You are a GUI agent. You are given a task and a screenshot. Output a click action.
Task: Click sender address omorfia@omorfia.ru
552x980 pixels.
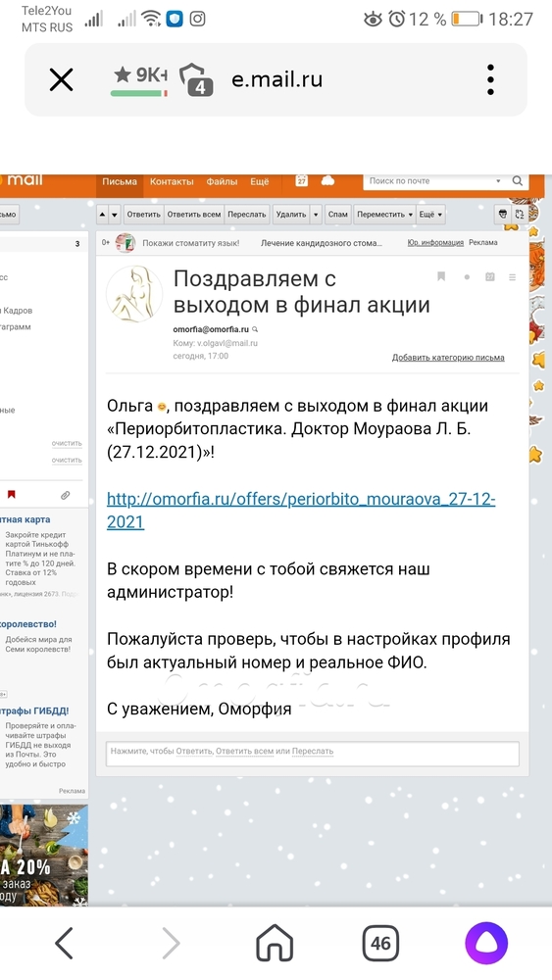[x=211, y=329]
